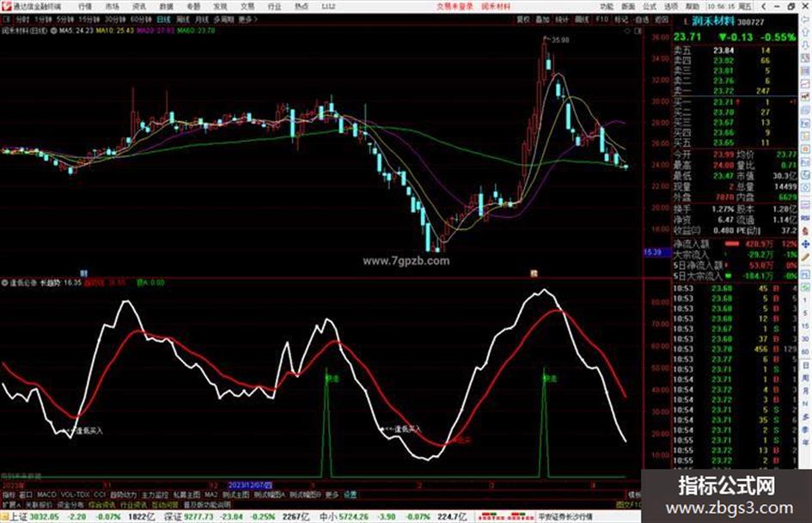Select the 主力监控 indicator tab
The width and height of the screenshot is (812, 523).
click(x=155, y=495)
